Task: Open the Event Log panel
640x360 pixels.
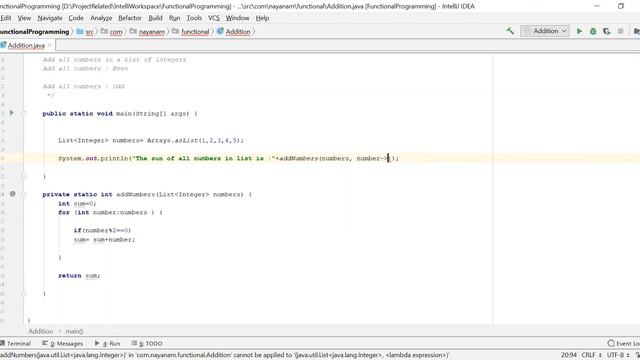Action: (623, 343)
